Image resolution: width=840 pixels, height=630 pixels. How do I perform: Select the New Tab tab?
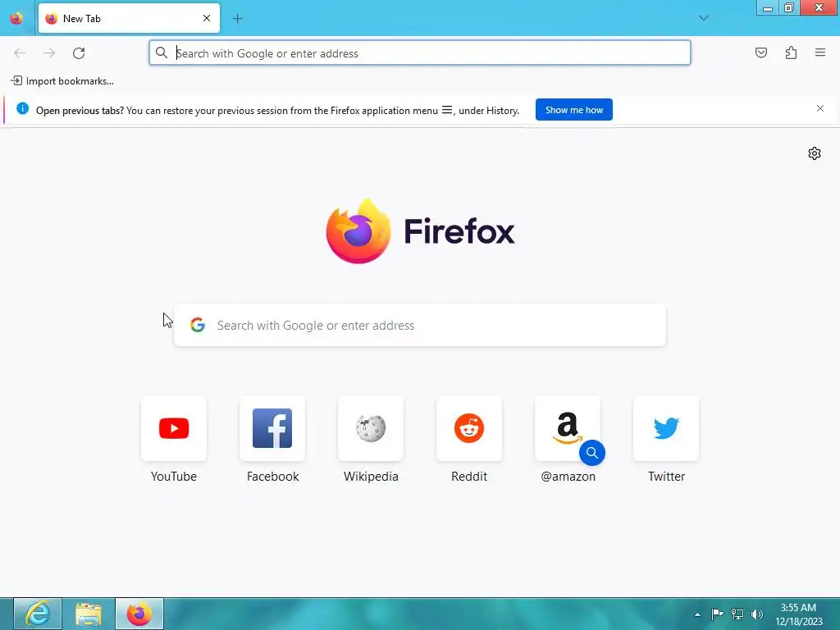coord(129,18)
